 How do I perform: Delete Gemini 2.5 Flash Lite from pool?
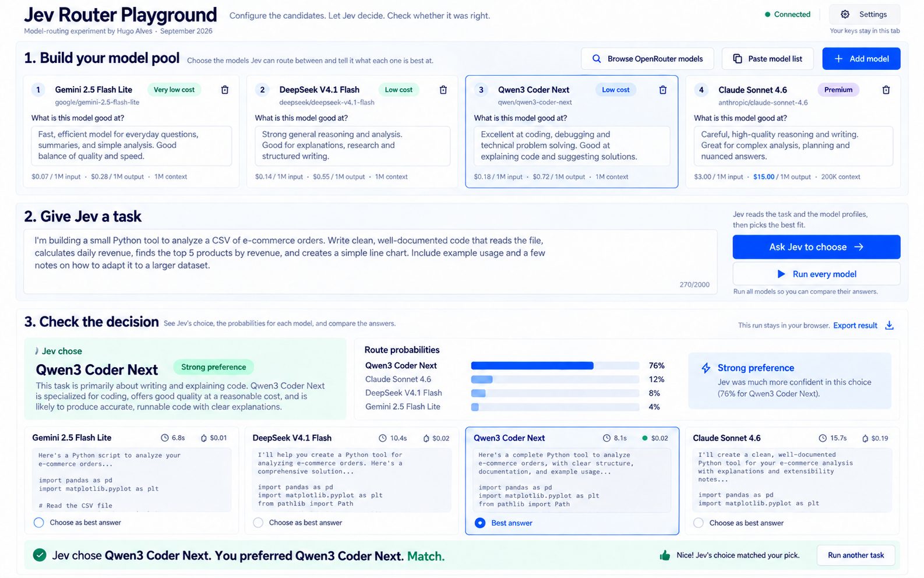coord(225,90)
